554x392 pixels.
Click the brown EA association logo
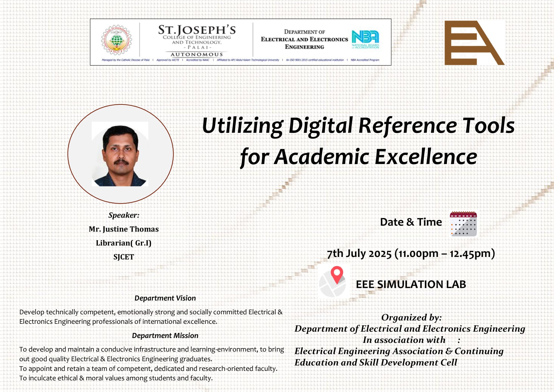tap(474, 43)
